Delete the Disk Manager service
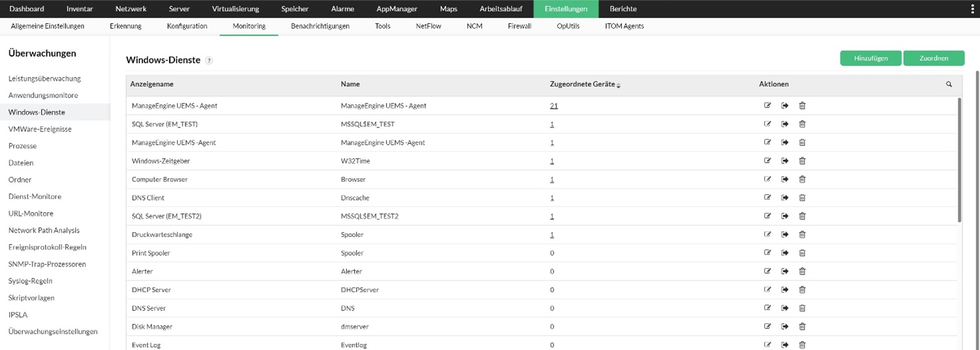 pos(802,326)
